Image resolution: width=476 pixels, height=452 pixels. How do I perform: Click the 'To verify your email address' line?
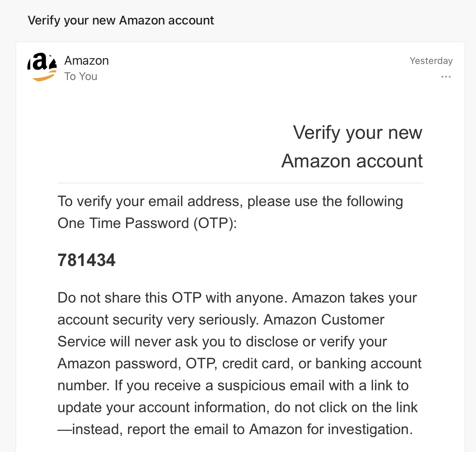pos(230,201)
